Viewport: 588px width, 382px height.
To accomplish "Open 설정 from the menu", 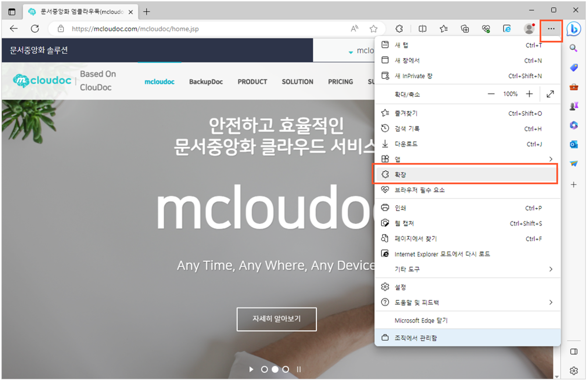I will pos(467,287).
